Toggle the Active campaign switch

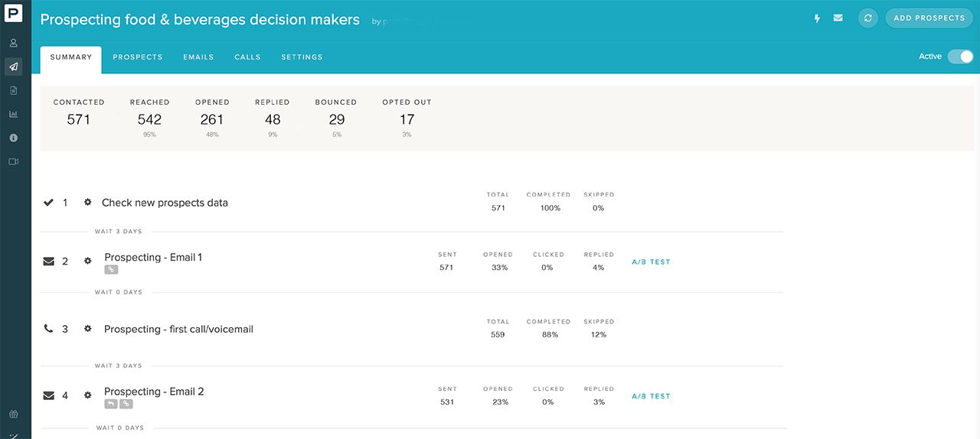[960, 57]
